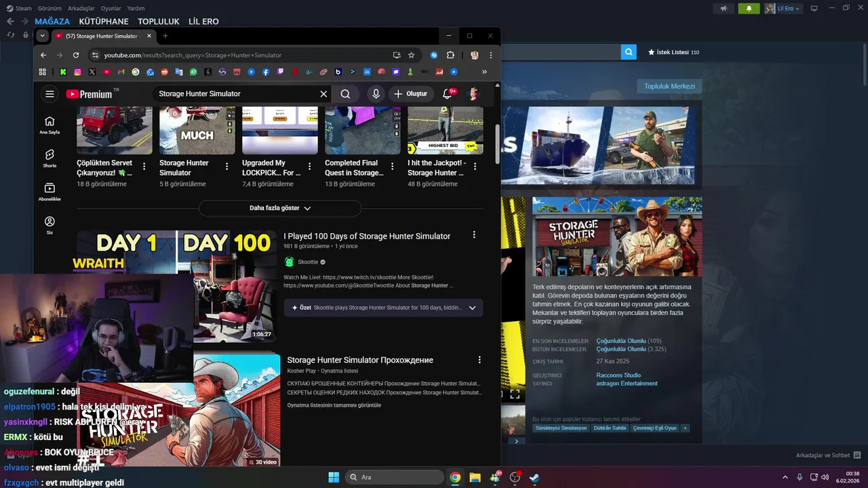The width and height of the screenshot is (868, 488).
Task: Open options for I hit the Jackpot video
Action: pos(475,166)
